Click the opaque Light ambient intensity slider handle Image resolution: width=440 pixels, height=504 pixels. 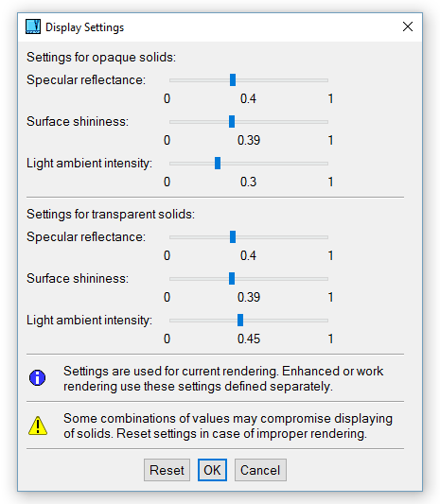tap(218, 163)
